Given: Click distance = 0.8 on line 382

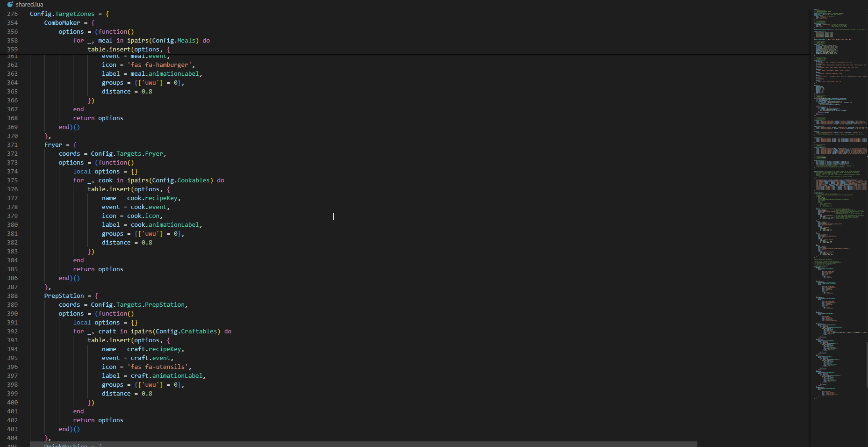Looking at the screenshot, I should pyautogui.click(x=126, y=242).
